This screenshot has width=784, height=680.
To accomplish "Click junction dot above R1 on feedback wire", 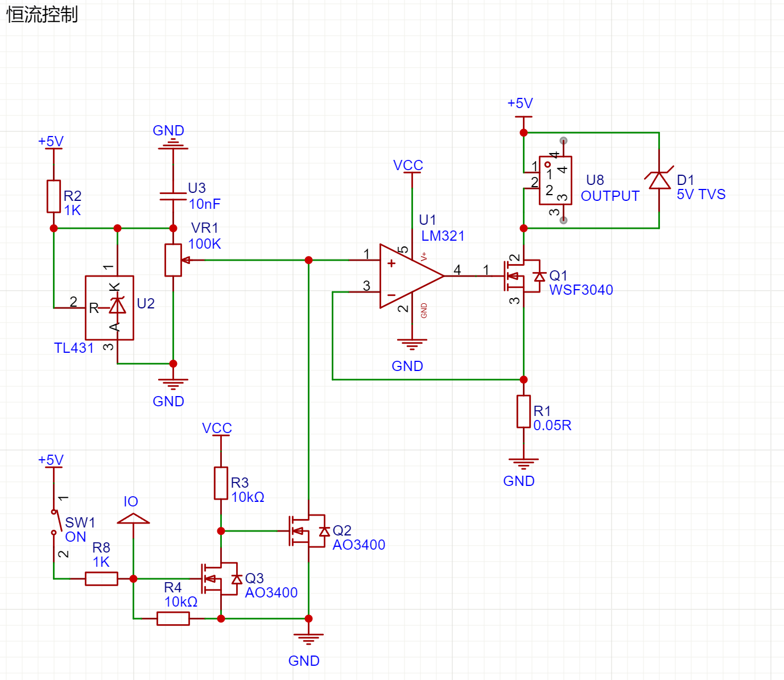I will [x=524, y=380].
